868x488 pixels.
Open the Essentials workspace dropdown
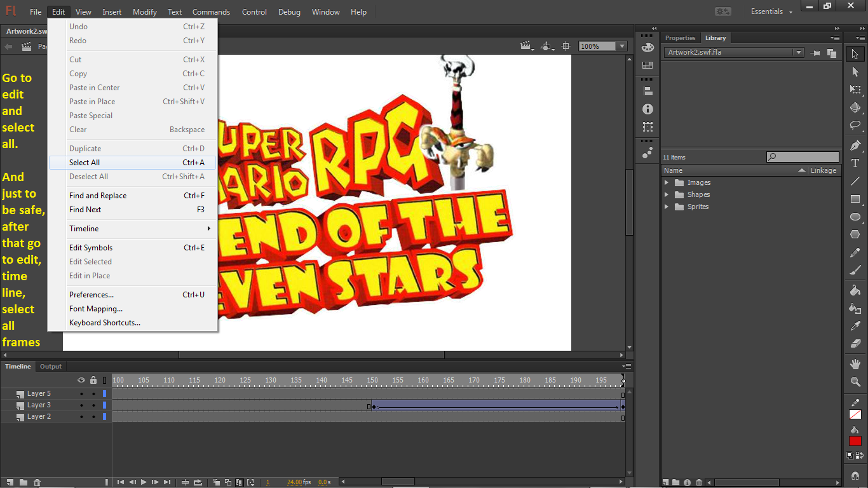772,12
